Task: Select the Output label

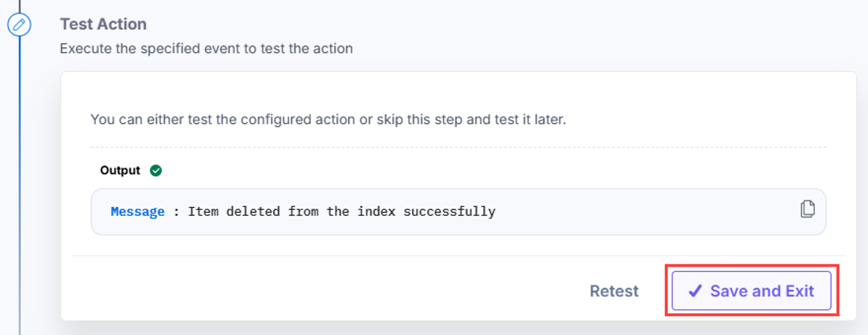Action: coord(120,170)
